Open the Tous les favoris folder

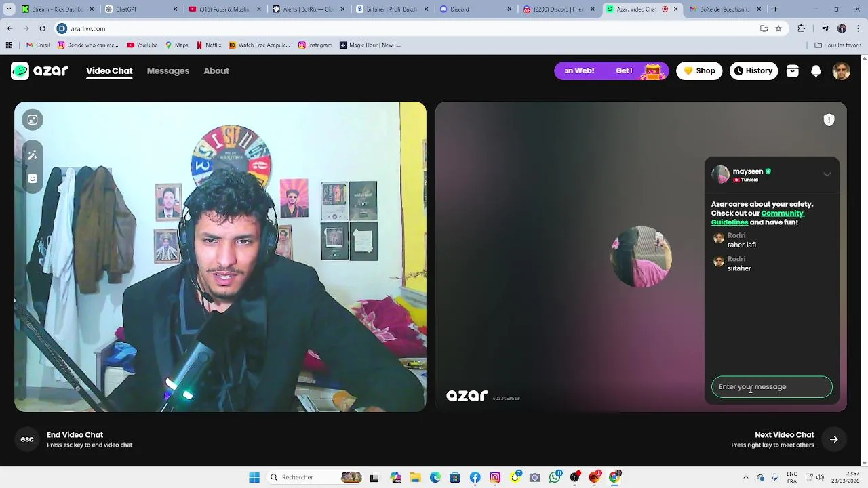pyautogui.click(x=838, y=45)
